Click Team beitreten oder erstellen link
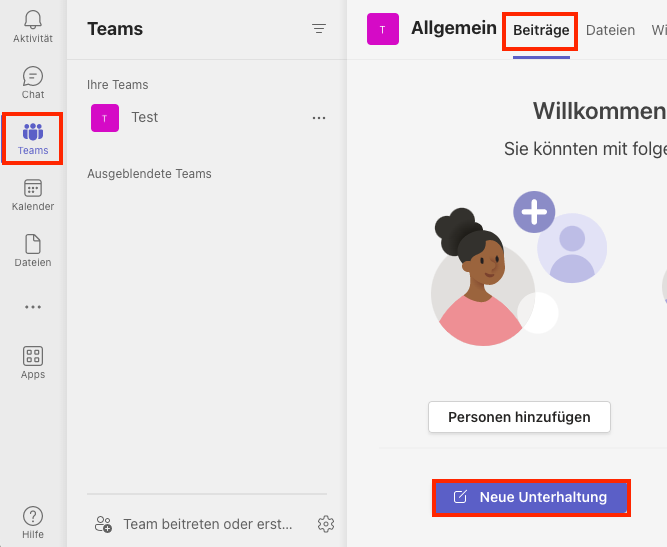Image resolution: width=667 pixels, height=547 pixels. 208,524
